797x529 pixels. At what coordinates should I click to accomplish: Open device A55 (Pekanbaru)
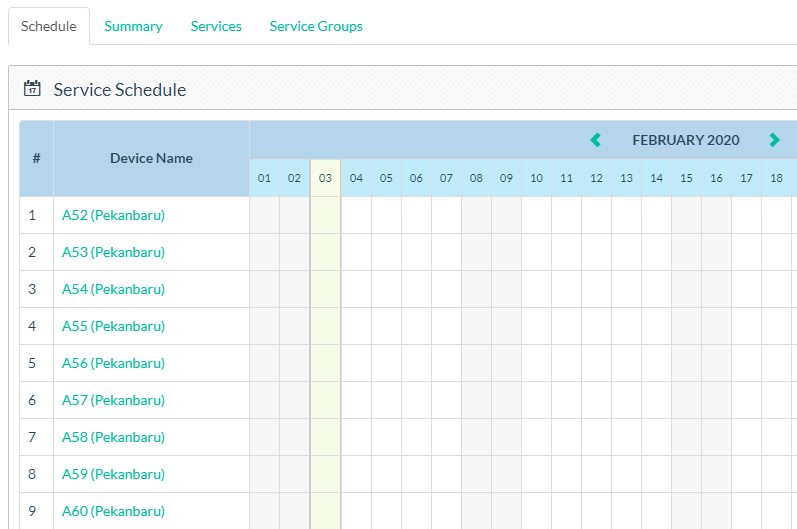[113, 326]
